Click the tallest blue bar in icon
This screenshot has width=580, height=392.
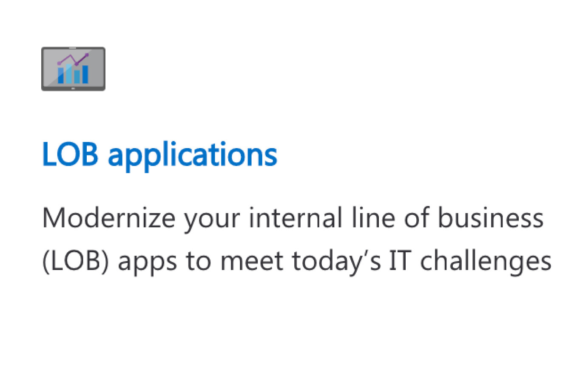tap(69, 73)
